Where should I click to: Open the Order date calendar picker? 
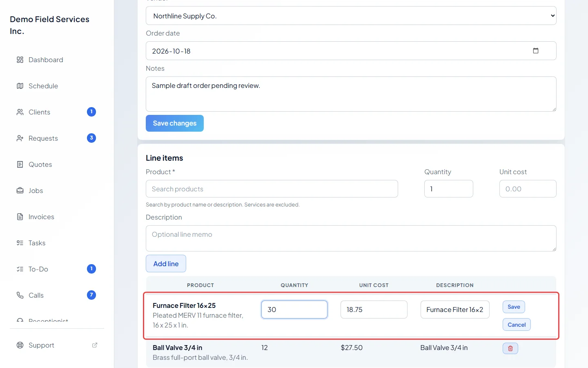pyautogui.click(x=536, y=51)
